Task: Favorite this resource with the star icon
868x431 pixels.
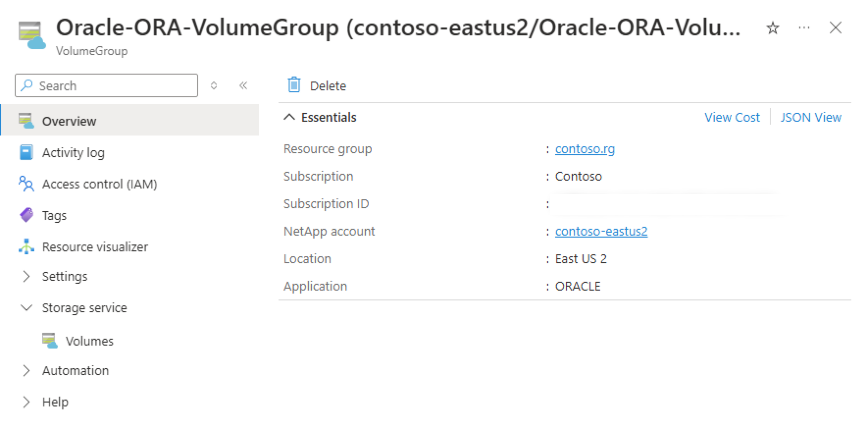Action: coord(772,28)
